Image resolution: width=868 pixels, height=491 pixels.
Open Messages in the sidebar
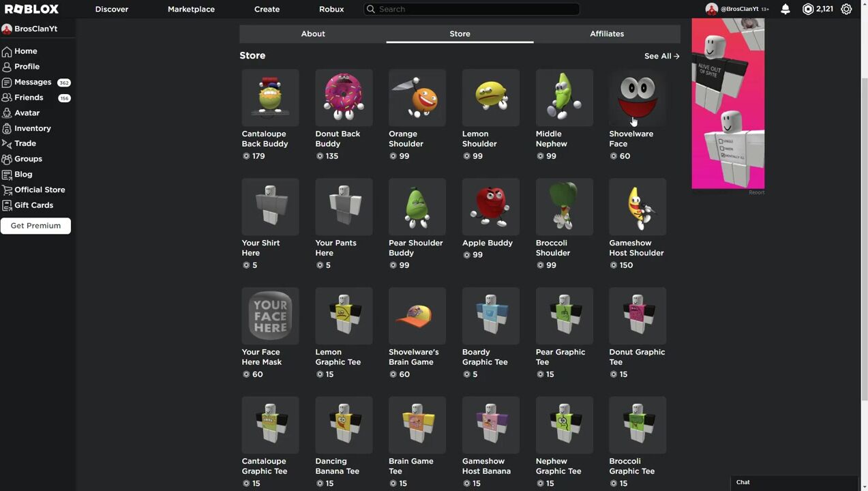[x=33, y=83]
